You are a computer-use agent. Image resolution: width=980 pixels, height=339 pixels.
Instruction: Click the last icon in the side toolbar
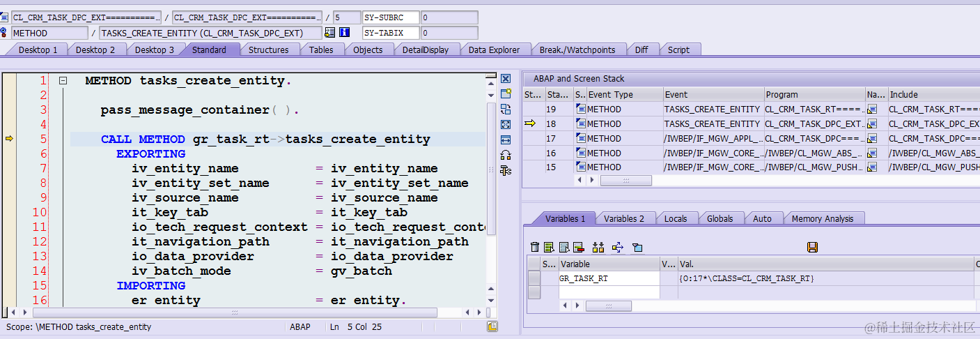[506, 170]
